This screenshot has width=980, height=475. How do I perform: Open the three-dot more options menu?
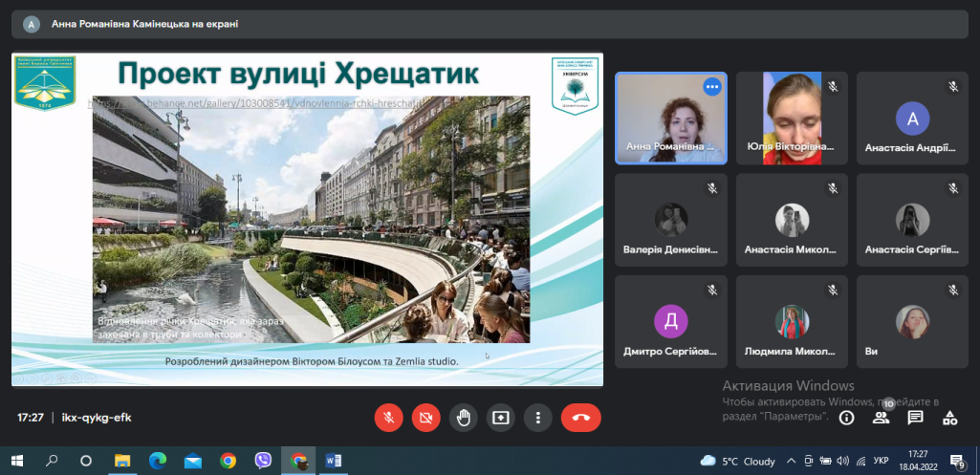tap(538, 418)
